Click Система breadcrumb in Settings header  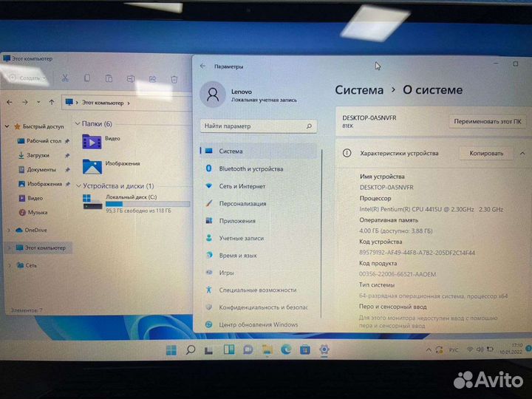[x=359, y=90]
